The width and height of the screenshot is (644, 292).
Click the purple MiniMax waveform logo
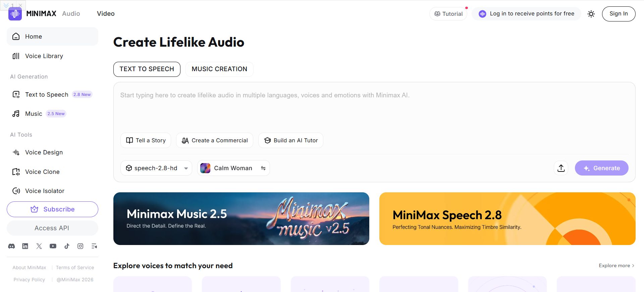pyautogui.click(x=15, y=14)
